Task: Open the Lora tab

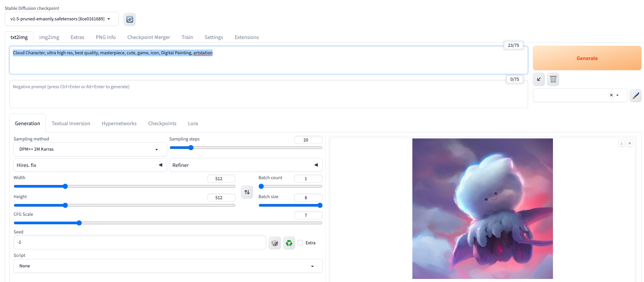Action: tap(193, 124)
